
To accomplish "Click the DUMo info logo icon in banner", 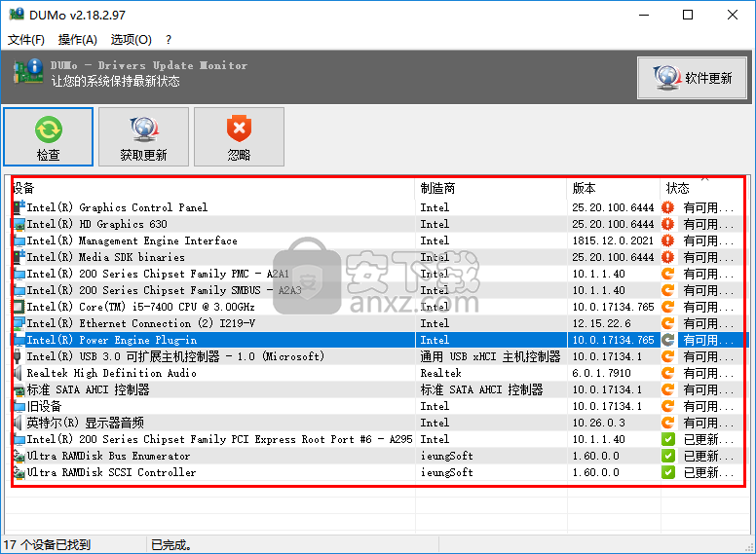I will click(x=28, y=72).
